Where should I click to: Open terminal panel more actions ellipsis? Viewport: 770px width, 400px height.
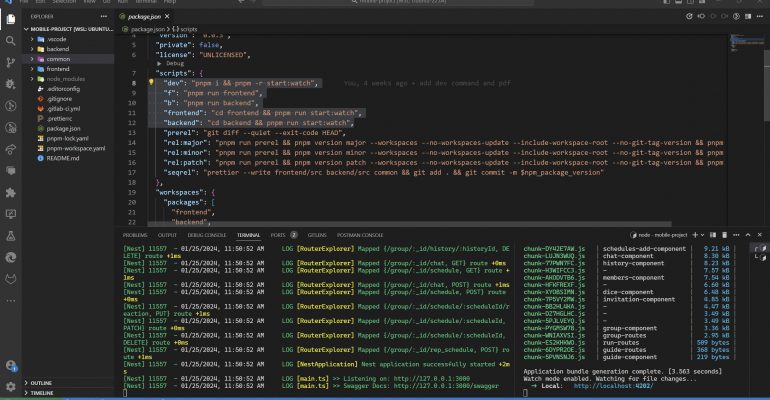tap(736, 235)
